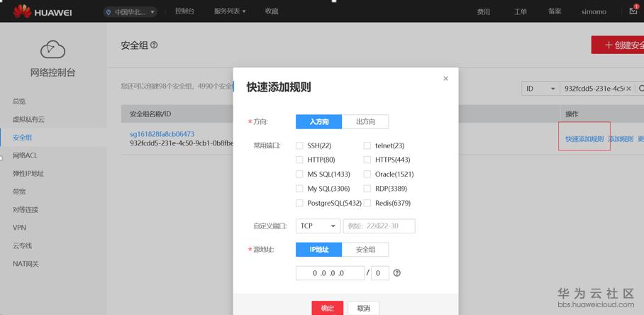Image resolution: width=644 pixels, height=315 pixels.
Task: Click the help icon beside subnet mask field
Action: tap(396, 272)
